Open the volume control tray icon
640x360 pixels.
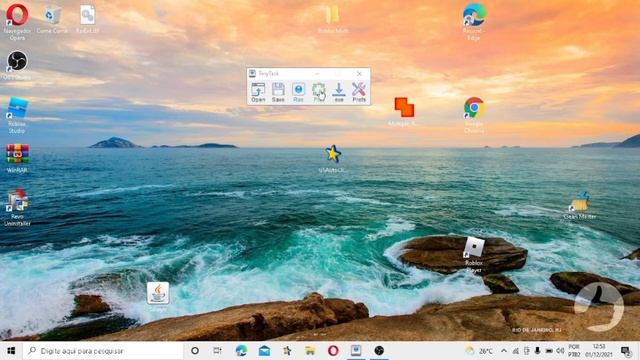(x=560, y=351)
